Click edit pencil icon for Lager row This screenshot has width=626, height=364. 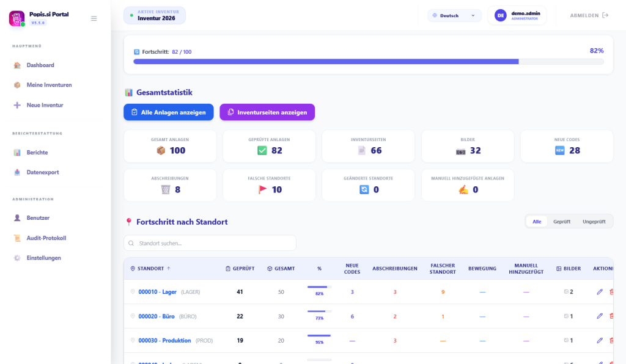pos(599,292)
